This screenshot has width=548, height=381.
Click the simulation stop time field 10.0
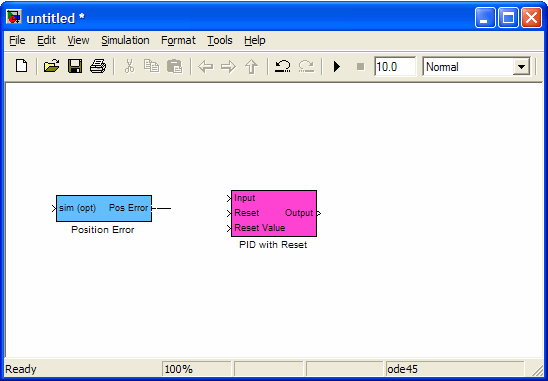pos(395,66)
